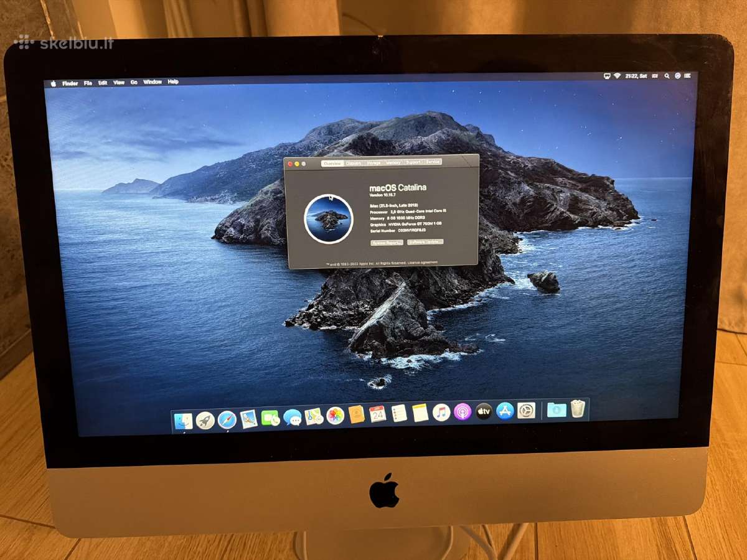Open the Go menu

(134, 82)
